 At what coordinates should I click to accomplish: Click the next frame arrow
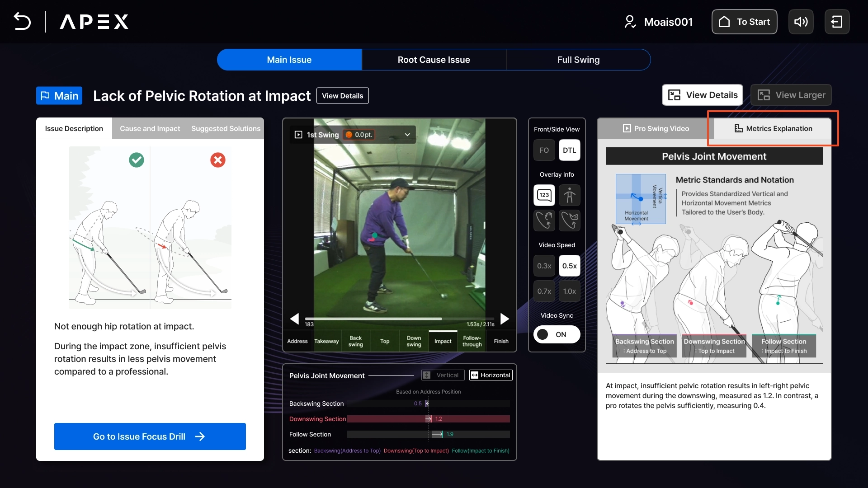(505, 319)
